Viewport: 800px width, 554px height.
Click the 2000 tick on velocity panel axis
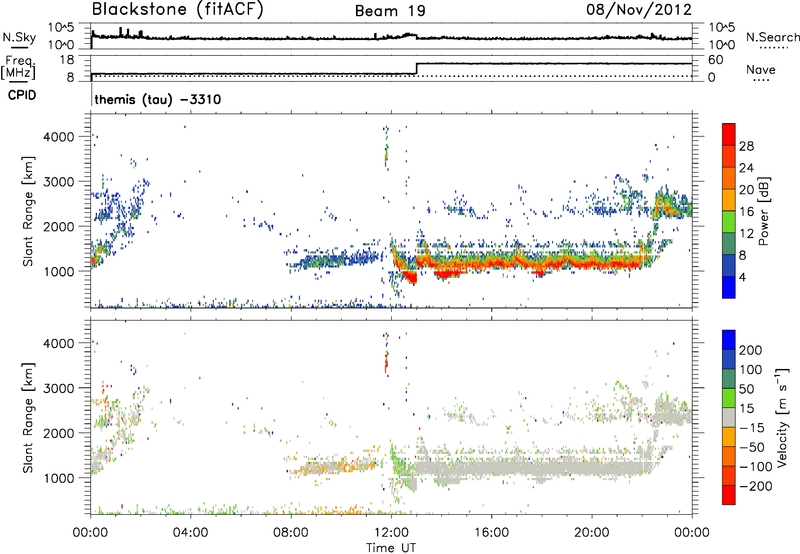click(58, 433)
